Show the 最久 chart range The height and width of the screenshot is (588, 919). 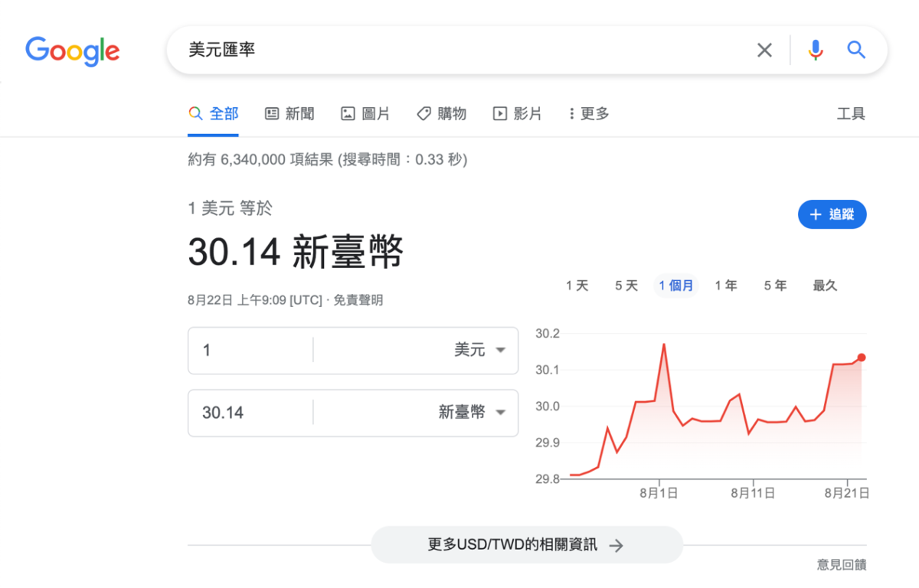click(825, 286)
